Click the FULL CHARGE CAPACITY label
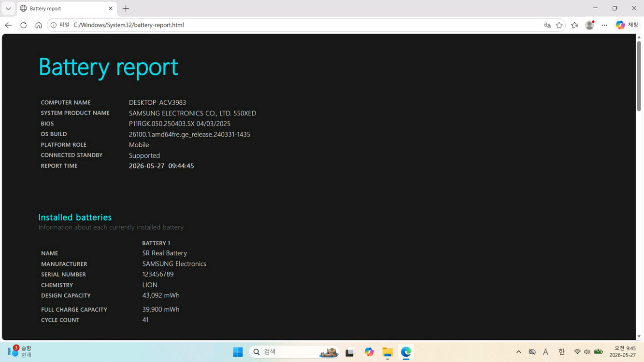 pyautogui.click(x=74, y=309)
